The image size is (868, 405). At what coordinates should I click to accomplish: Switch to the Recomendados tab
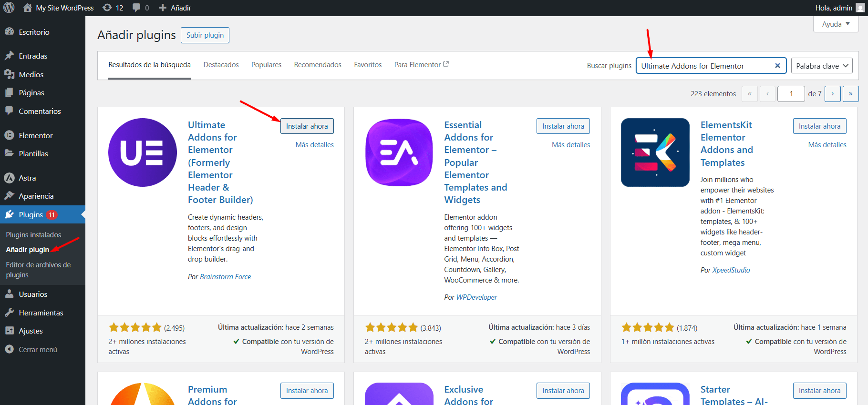point(318,65)
